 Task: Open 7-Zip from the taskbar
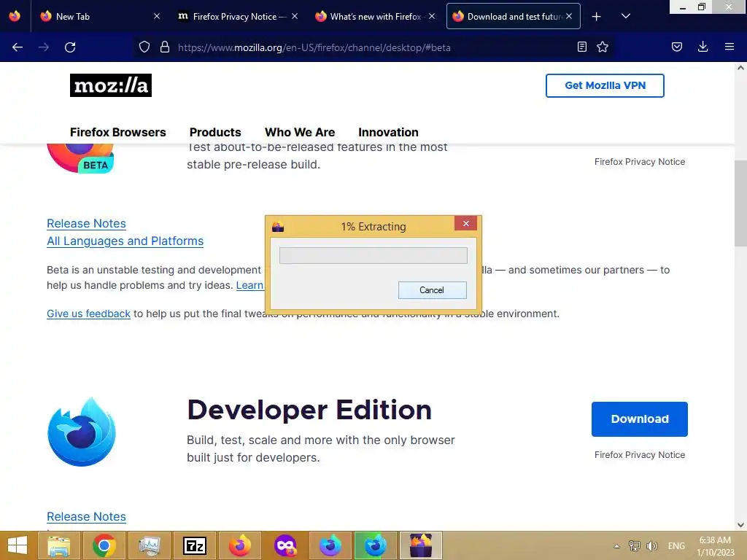click(194, 545)
